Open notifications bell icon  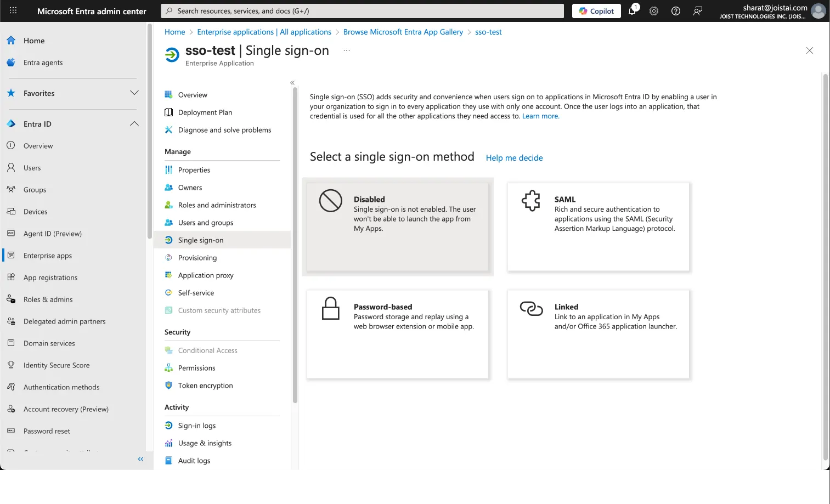tap(632, 10)
